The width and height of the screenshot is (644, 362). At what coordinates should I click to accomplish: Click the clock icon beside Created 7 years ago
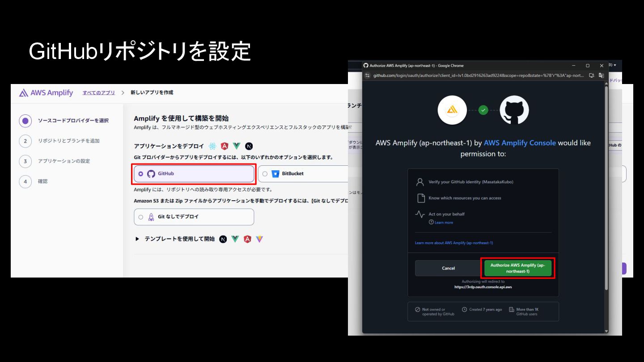[464, 309]
